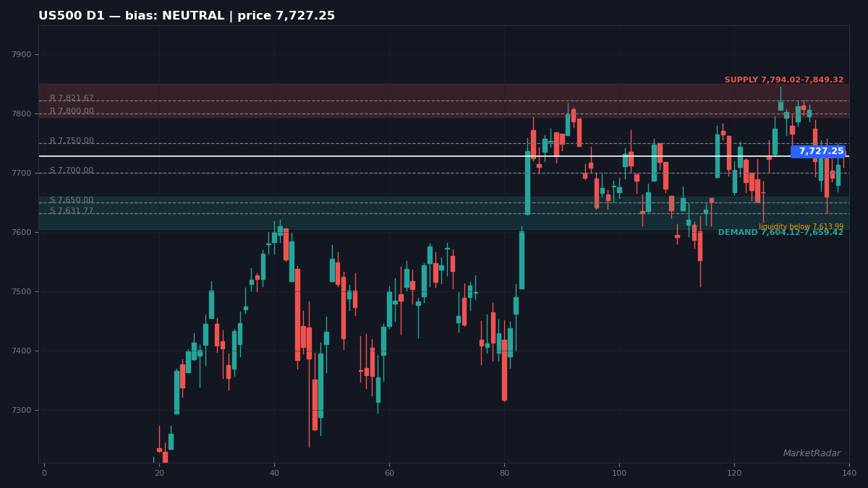
Task: Click resistance label 'R 7,750.00'
Action: (72, 141)
